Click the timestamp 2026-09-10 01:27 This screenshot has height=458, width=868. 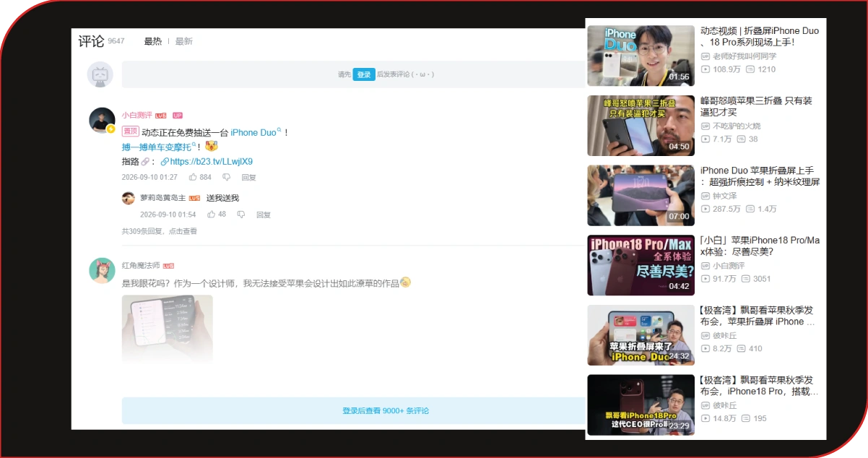(x=149, y=177)
